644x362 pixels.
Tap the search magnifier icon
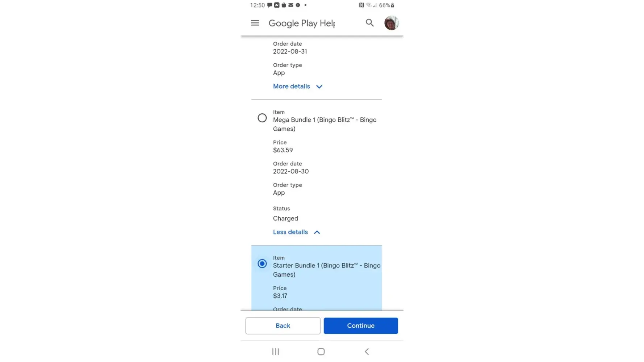(x=369, y=23)
